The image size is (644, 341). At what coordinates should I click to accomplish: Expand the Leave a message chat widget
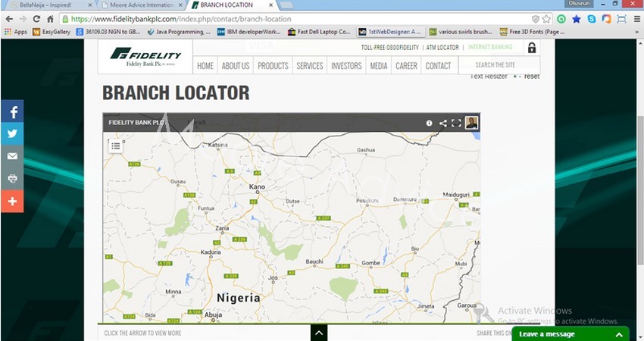[x=571, y=334]
